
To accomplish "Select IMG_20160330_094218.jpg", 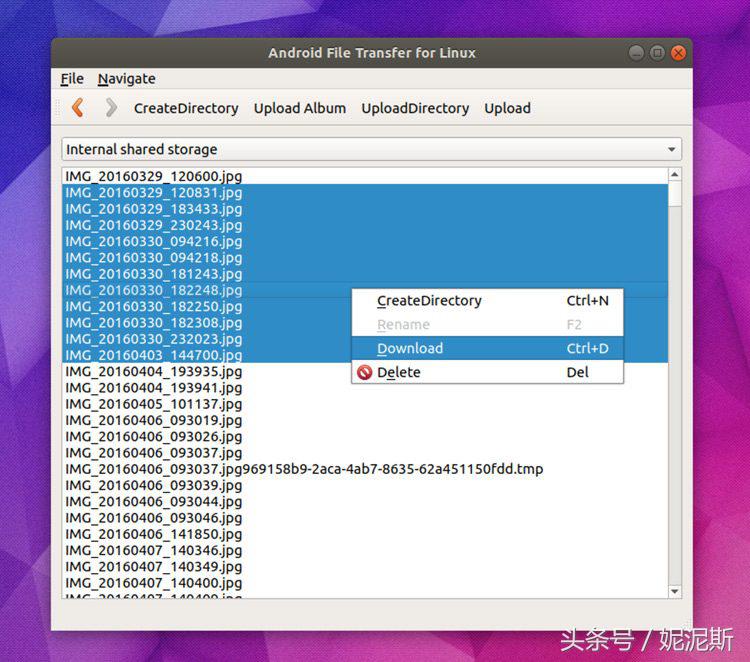I will click(365, 257).
